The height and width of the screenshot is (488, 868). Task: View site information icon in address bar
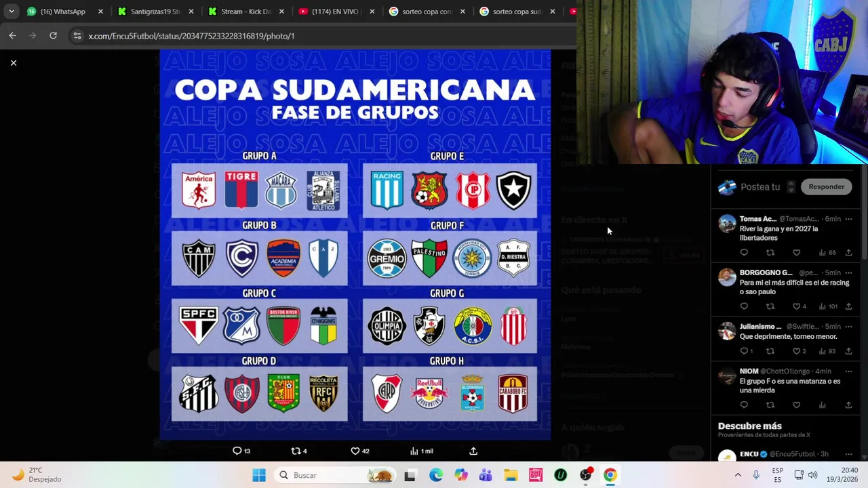click(x=77, y=36)
